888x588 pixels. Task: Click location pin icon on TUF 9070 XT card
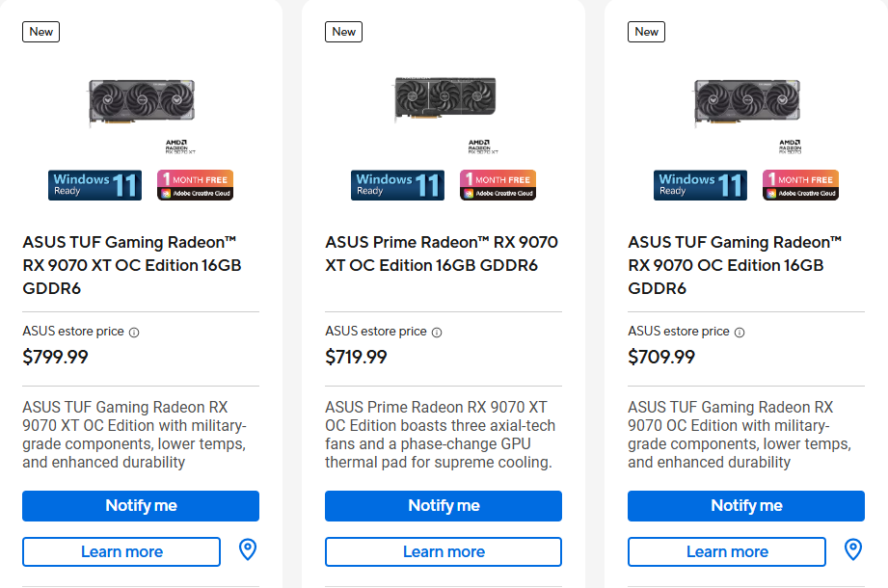tap(248, 550)
